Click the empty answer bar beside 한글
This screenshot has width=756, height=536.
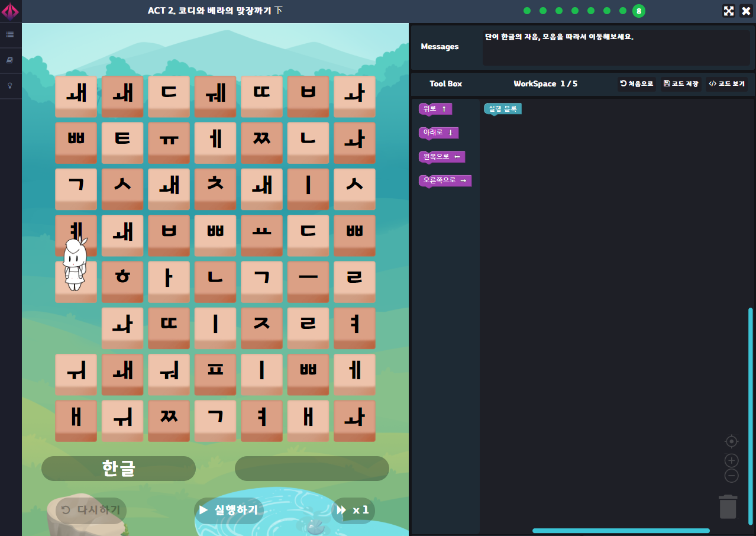point(312,469)
